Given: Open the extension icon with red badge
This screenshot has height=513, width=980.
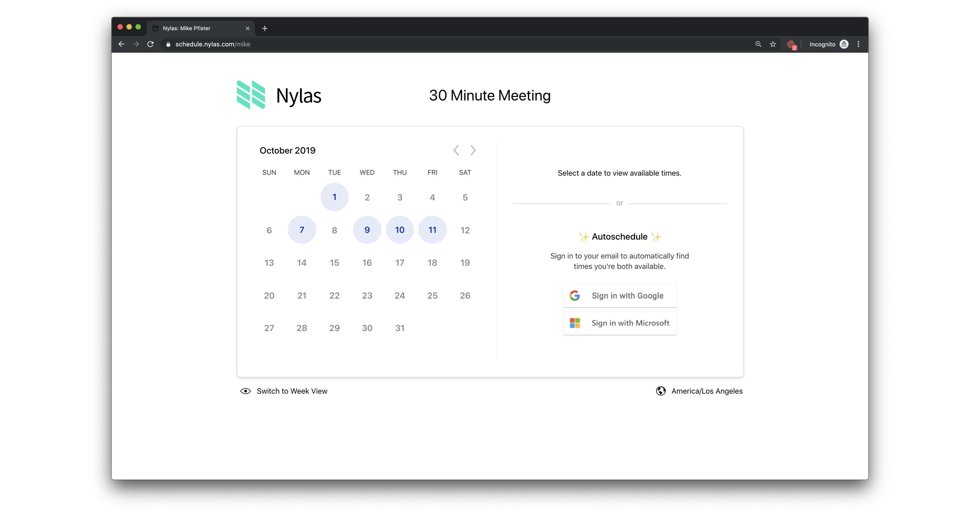Looking at the screenshot, I should pos(791,44).
